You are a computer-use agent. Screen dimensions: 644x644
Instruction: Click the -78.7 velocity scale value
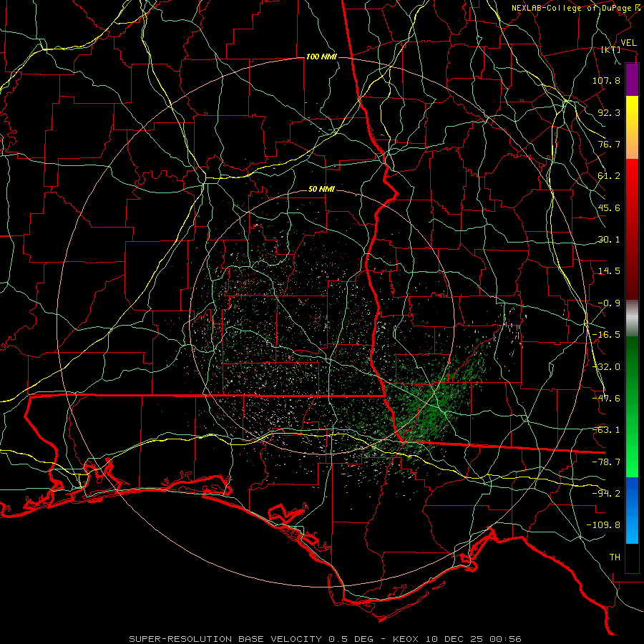pyautogui.click(x=606, y=462)
